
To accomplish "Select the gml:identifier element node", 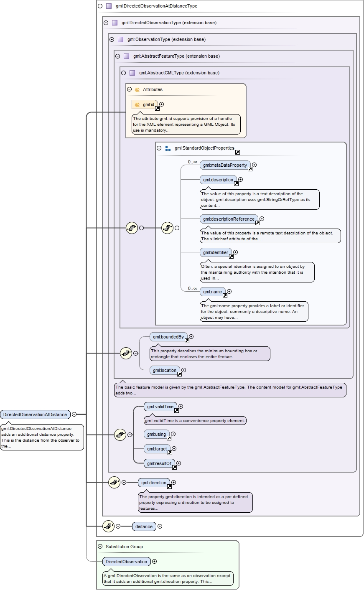I will (x=216, y=252).
